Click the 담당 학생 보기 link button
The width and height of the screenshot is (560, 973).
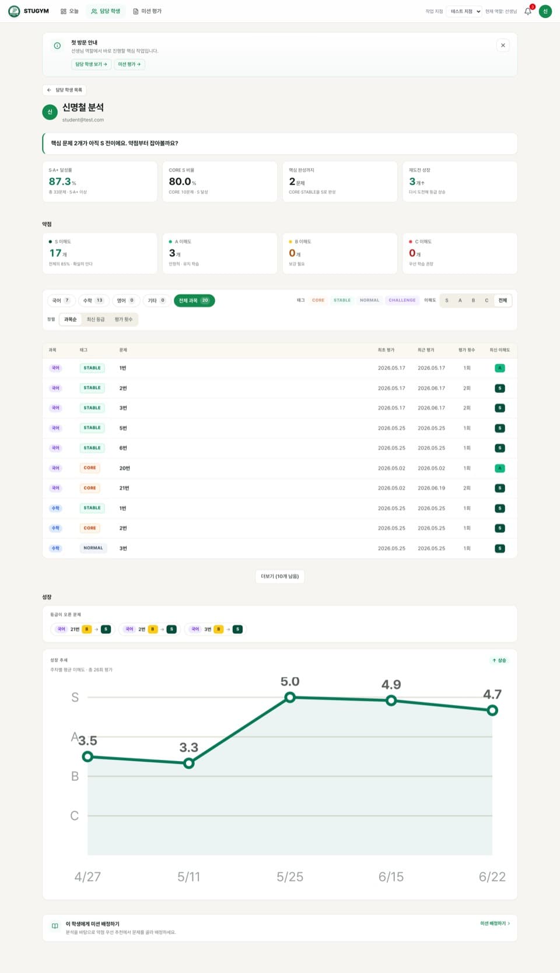(x=91, y=64)
